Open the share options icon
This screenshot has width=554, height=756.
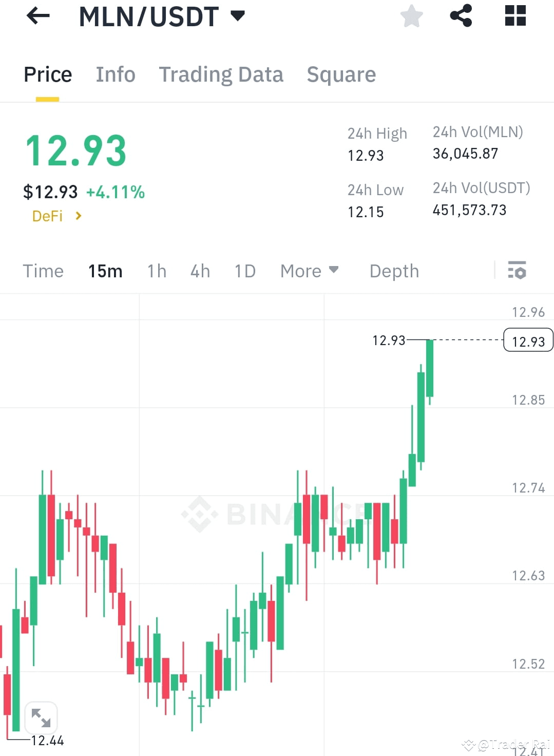(x=462, y=16)
